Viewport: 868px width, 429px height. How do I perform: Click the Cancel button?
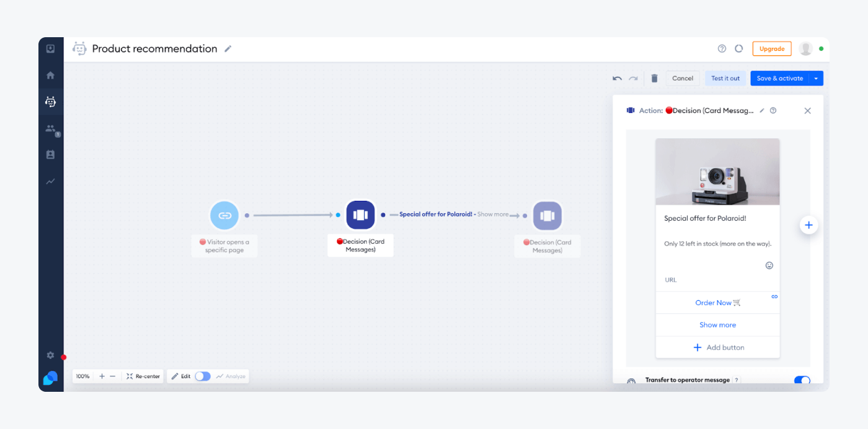(x=683, y=79)
